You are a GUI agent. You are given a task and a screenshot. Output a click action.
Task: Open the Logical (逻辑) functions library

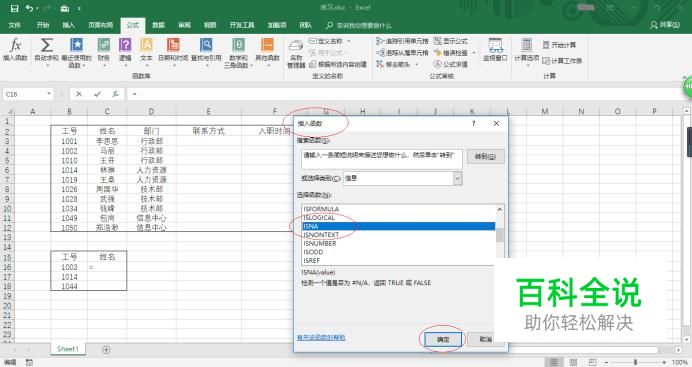point(125,52)
